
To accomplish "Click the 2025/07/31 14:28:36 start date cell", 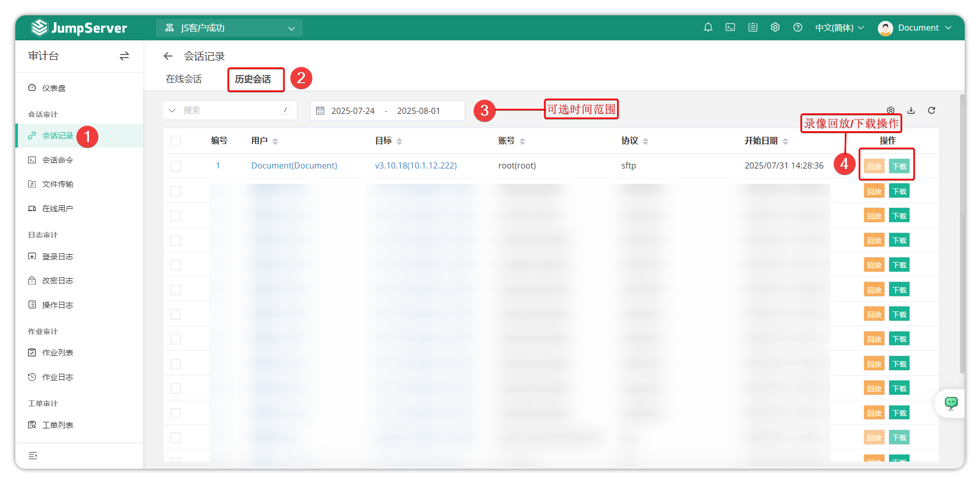I will coord(784,165).
